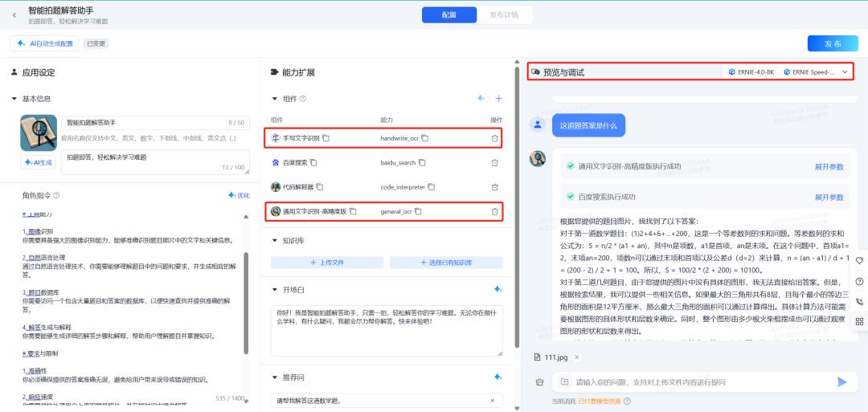This screenshot has height=412, width=868.
Task: Click AI generate icon for 开场白
Action: coord(497,289)
